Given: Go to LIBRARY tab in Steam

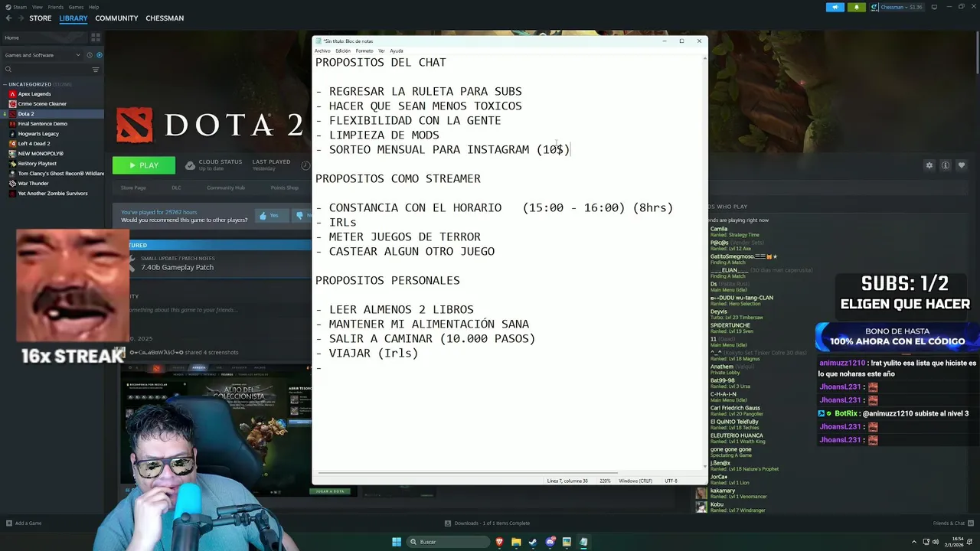Looking at the screenshot, I should click(x=73, y=18).
